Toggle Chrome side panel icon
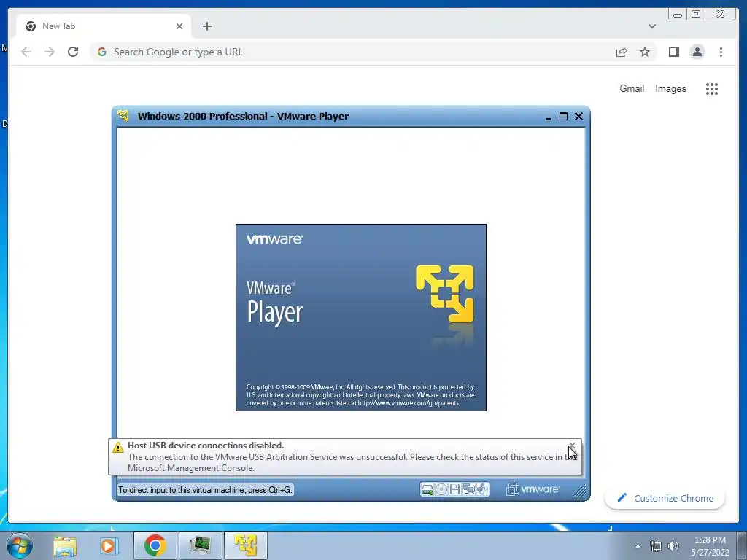The width and height of the screenshot is (747, 560). click(x=673, y=52)
